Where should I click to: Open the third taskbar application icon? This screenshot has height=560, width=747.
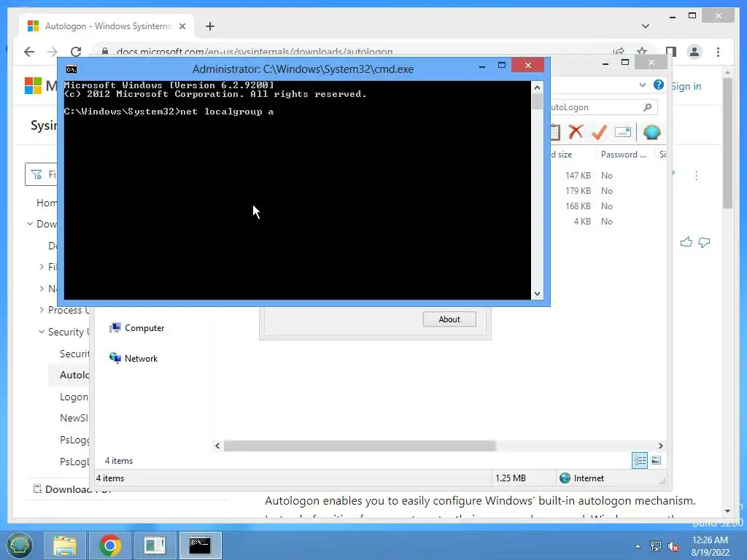click(155, 545)
